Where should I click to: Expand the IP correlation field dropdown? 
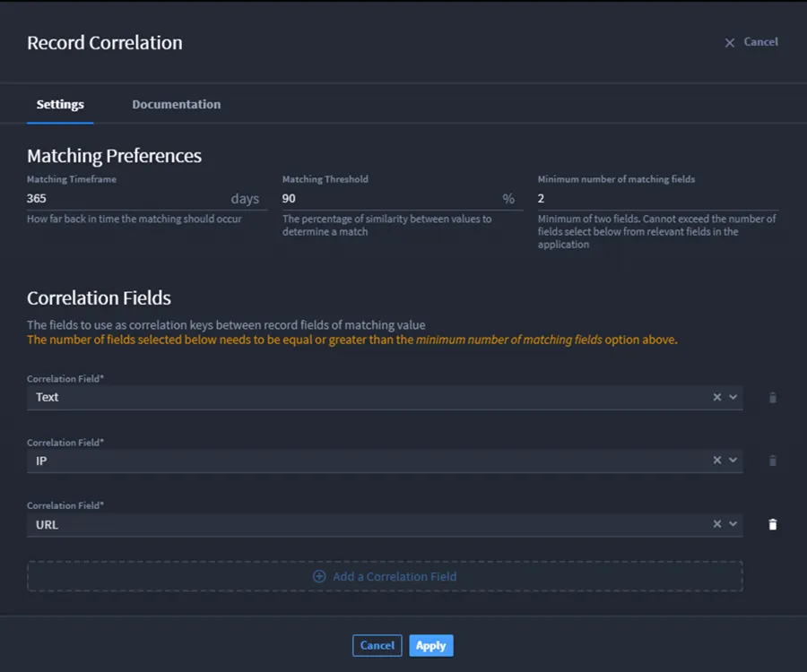point(733,461)
